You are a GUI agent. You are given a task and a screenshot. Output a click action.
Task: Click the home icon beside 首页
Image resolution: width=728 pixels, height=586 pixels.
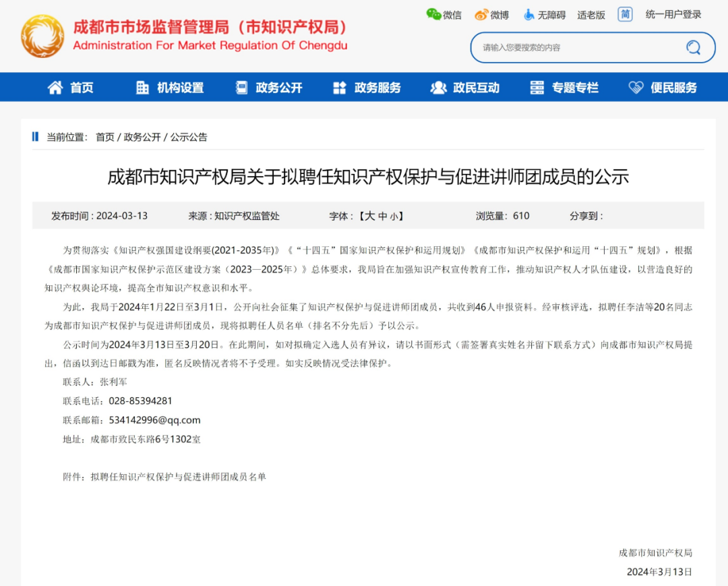coord(55,87)
